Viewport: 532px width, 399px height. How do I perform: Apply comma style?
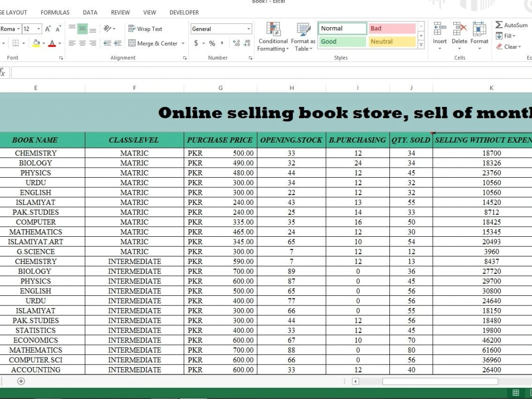pyautogui.click(x=222, y=44)
